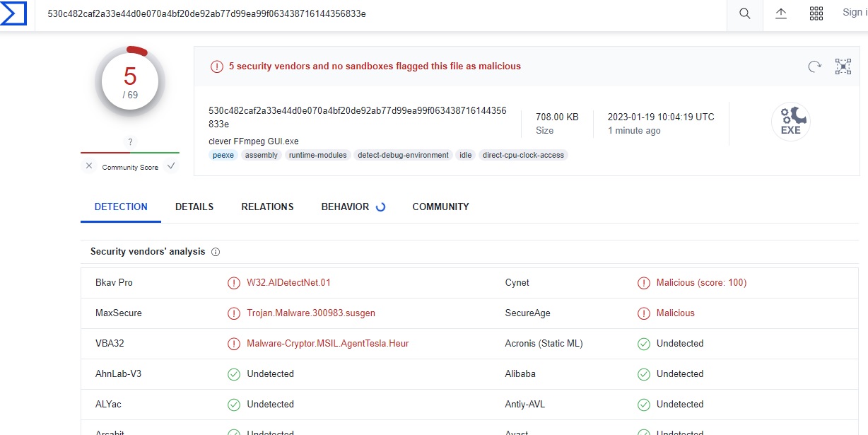The width and height of the screenshot is (868, 435).
Task: Click the file hash in the summary card
Action: point(358,117)
